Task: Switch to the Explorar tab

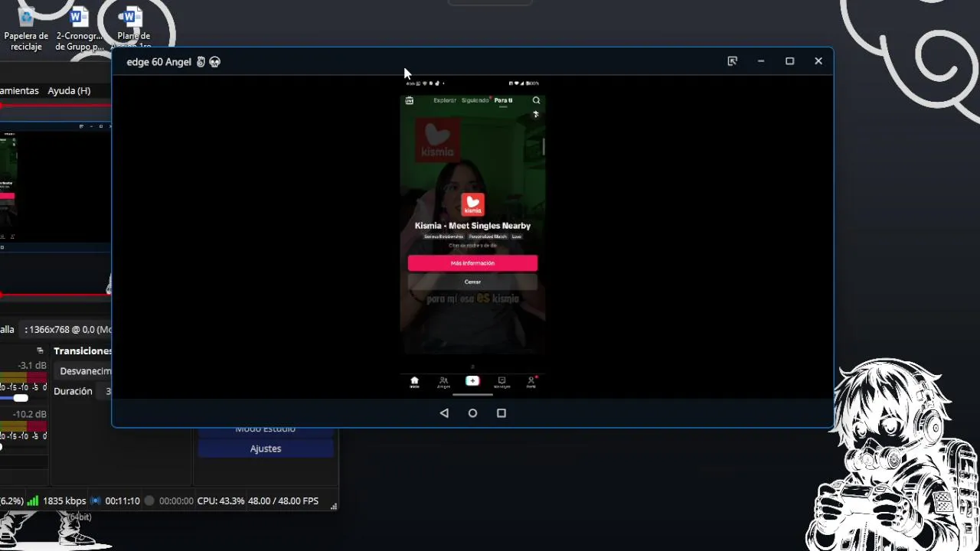Action: [x=445, y=100]
